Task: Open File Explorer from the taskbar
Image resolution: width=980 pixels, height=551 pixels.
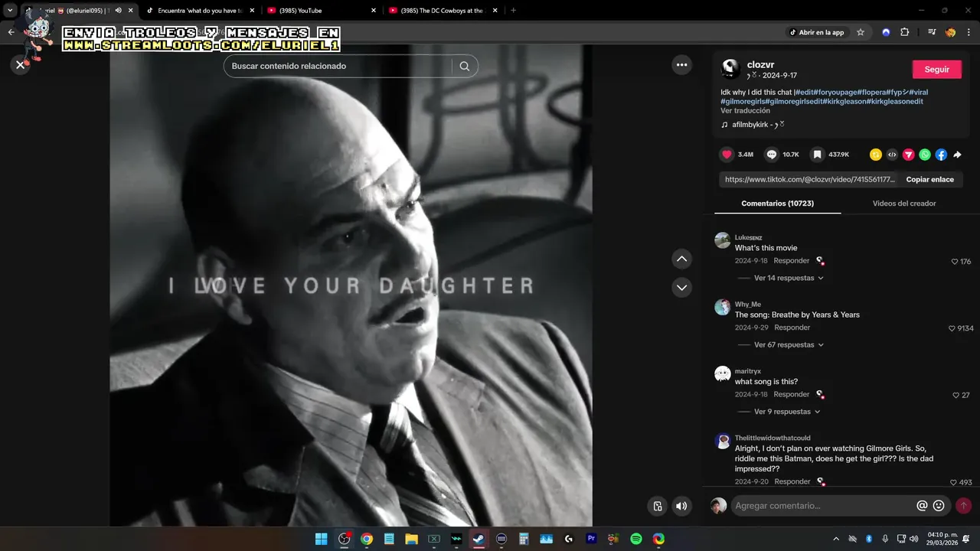Action: pyautogui.click(x=411, y=539)
